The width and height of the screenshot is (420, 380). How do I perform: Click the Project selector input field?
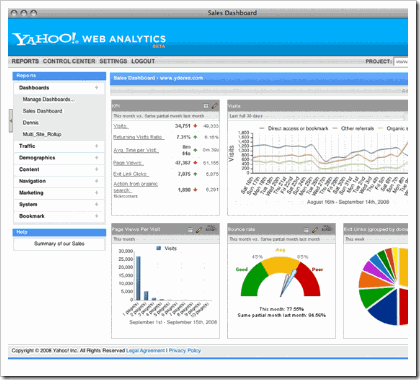401,62
